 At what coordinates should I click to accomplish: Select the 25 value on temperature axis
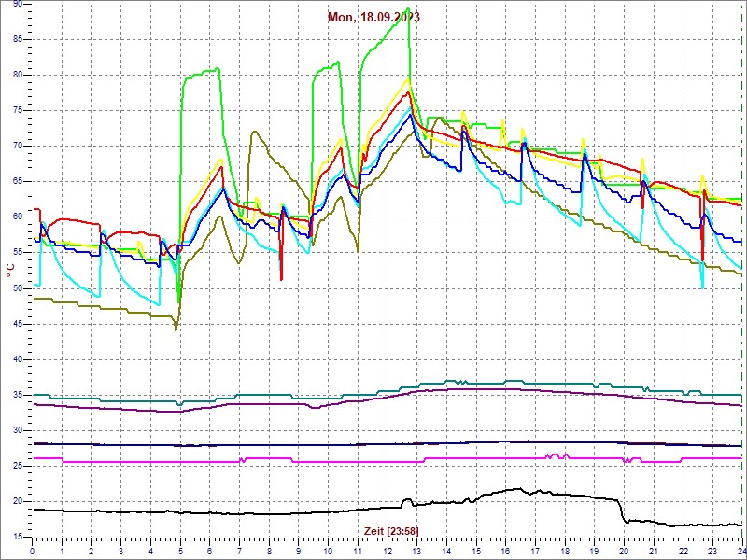pos(18,466)
